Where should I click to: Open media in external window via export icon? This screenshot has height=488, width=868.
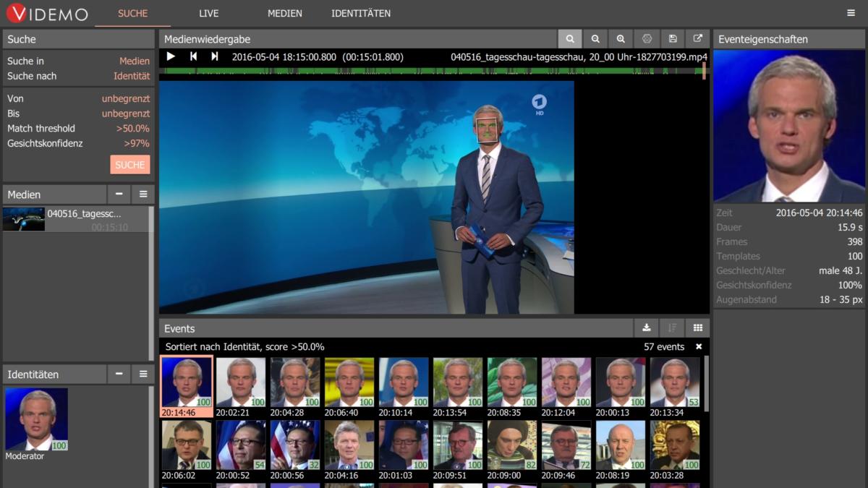tap(697, 38)
